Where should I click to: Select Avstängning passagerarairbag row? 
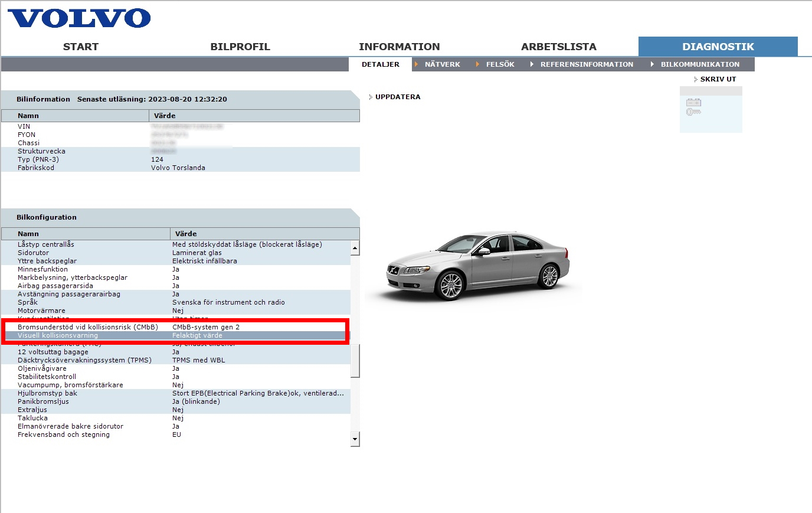(176, 294)
